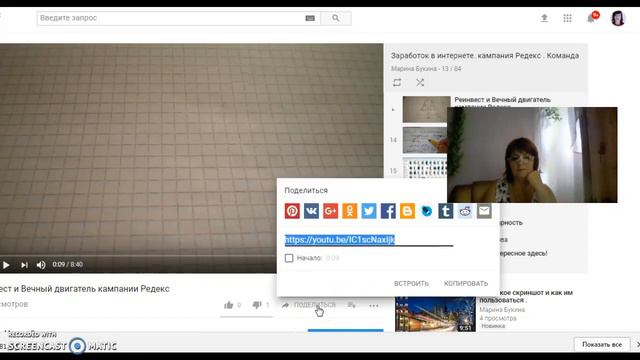The image size is (640, 360).
Task: Share the video to Tumblr
Action: pos(445,211)
